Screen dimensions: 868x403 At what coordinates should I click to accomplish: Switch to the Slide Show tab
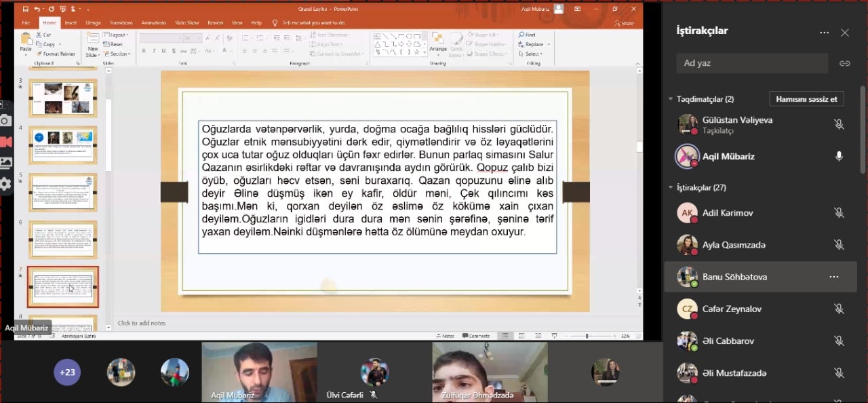point(187,23)
